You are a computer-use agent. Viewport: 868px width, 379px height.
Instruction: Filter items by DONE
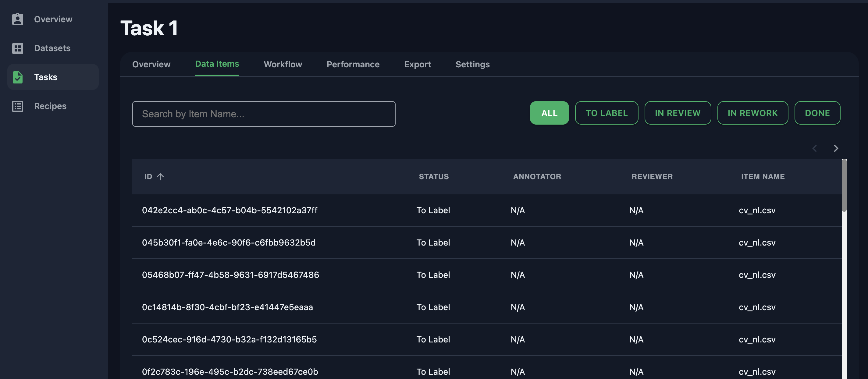click(817, 113)
